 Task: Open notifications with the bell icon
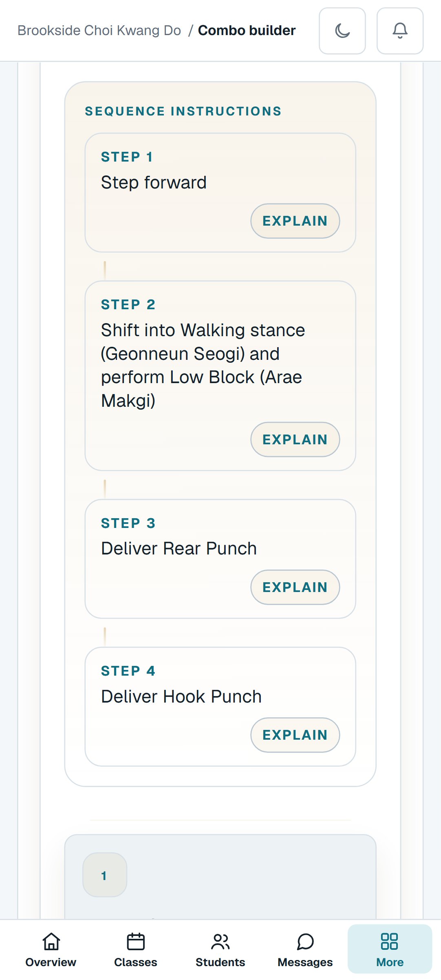pyautogui.click(x=400, y=31)
